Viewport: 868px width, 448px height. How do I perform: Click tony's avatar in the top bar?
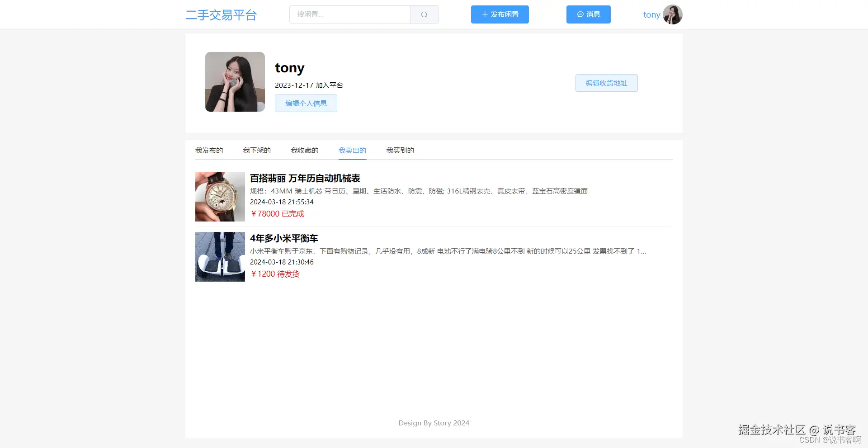coord(673,14)
